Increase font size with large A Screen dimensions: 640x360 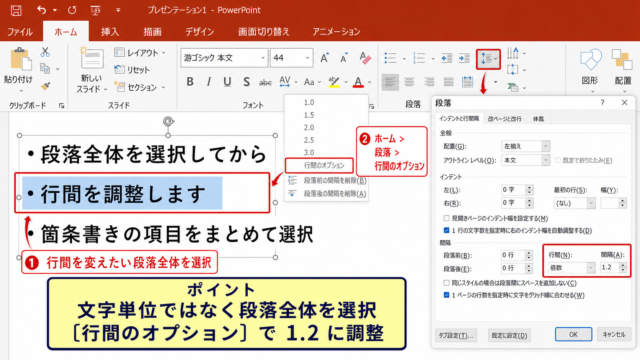(324, 58)
